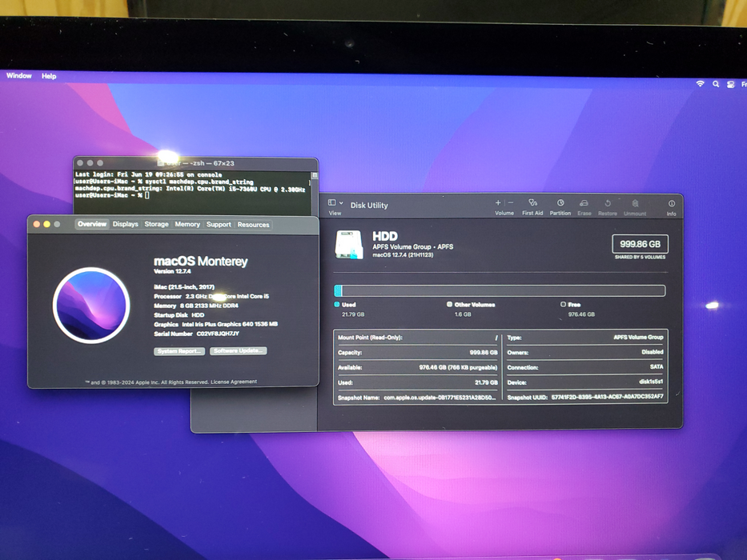This screenshot has height=560, width=747.
Task: Click the Terminal scrollbar arrow
Action: (315, 175)
